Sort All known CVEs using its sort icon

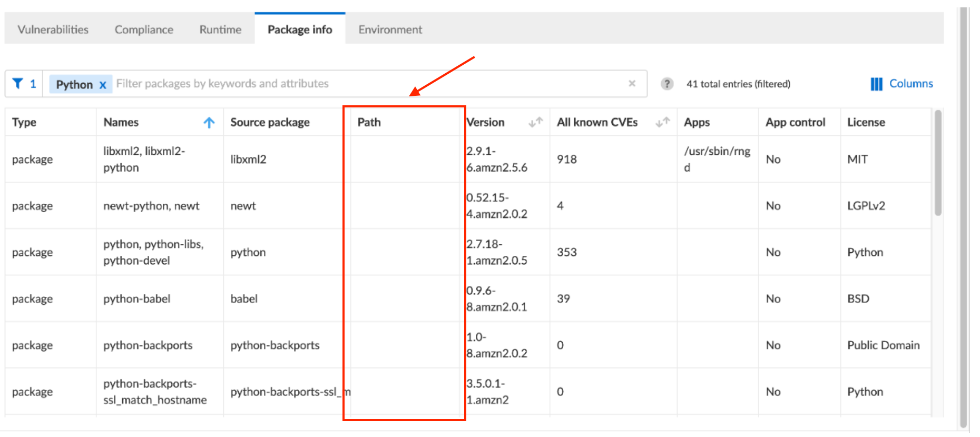coord(663,122)
